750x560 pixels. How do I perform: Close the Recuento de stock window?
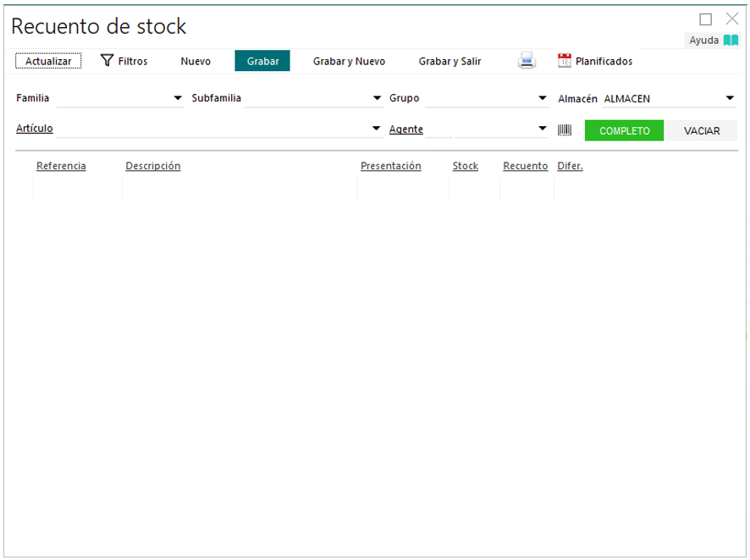(732, 19)
